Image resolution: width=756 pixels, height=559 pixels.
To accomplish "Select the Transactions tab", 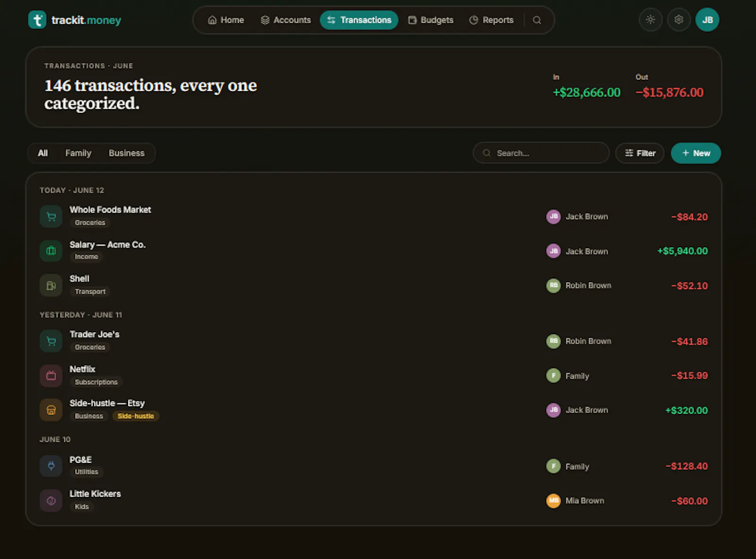I will (359, 20).
